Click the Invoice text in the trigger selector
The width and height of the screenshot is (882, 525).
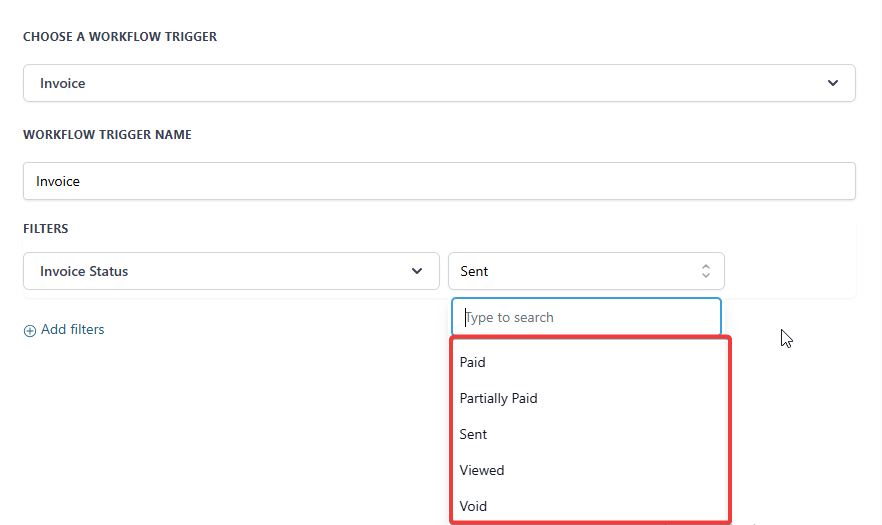63,83
